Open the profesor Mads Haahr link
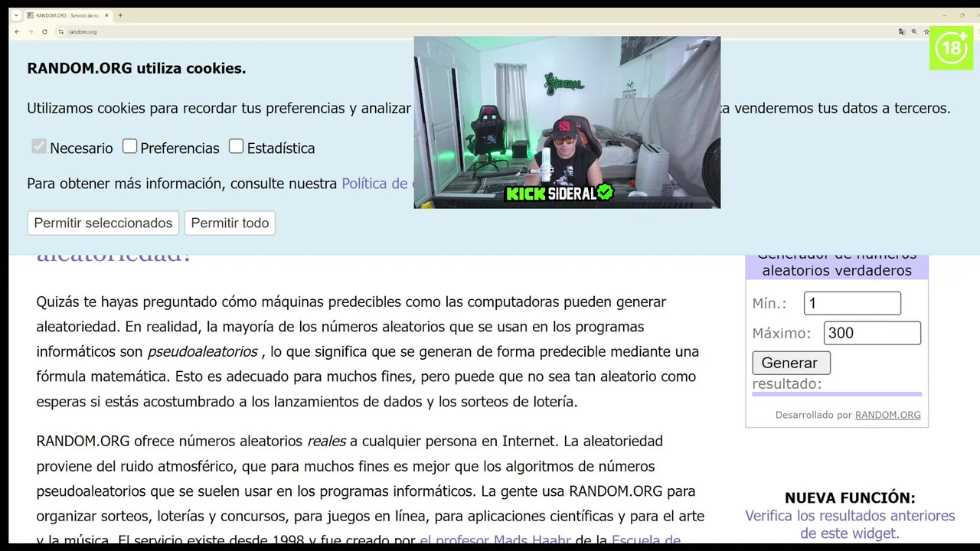The height and width of the screenshot is (551, 980). tap(495, 540)
